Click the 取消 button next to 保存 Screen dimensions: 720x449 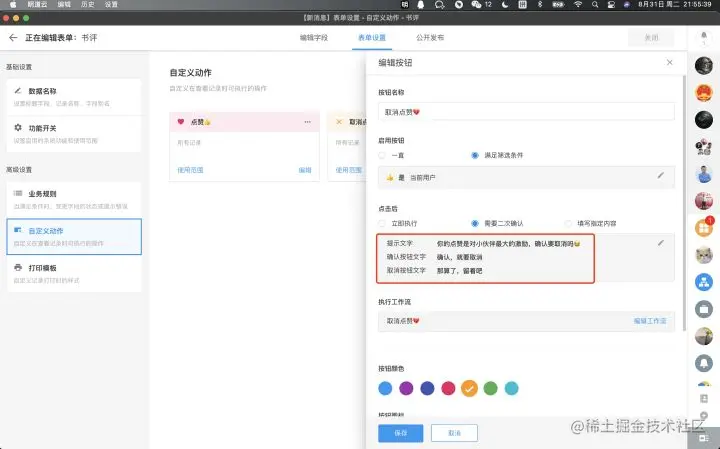point(454,433)
